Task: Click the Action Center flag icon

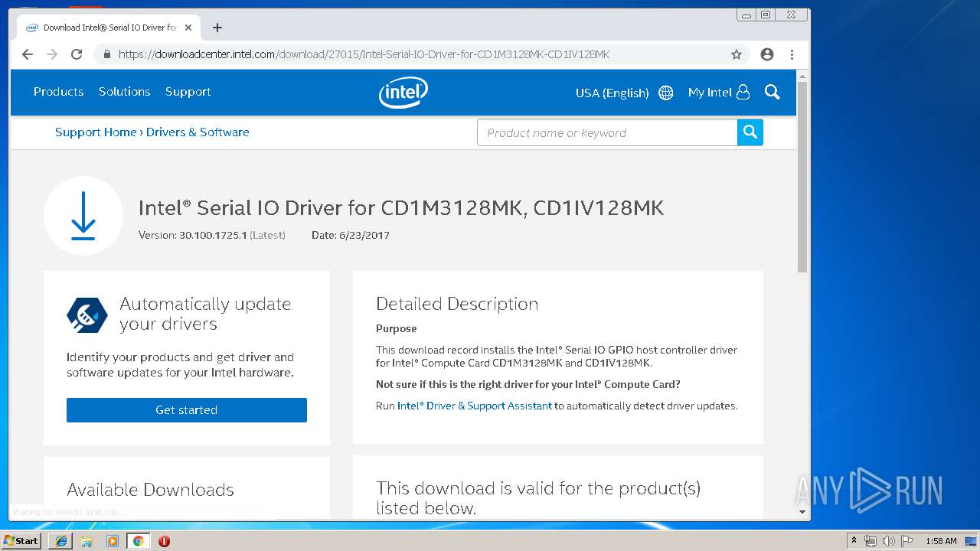Action: click(907, 541)
